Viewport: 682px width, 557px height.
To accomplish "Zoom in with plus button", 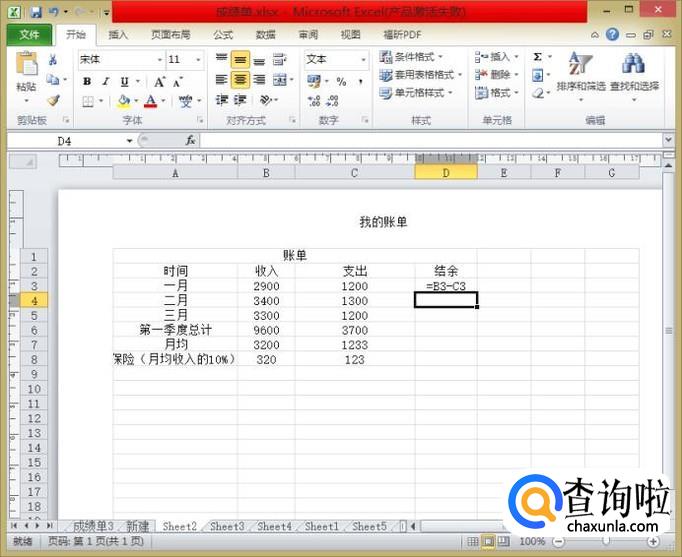I will 652,541.
